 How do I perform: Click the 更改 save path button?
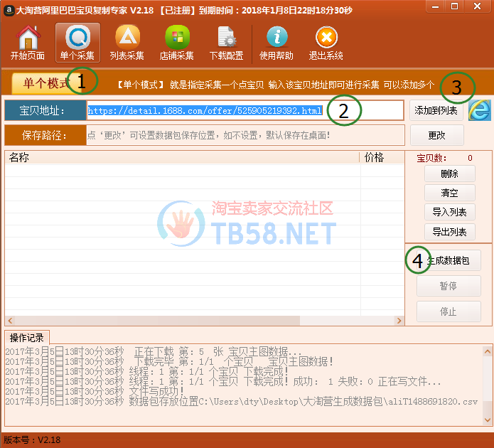click(x=436, y=135)
